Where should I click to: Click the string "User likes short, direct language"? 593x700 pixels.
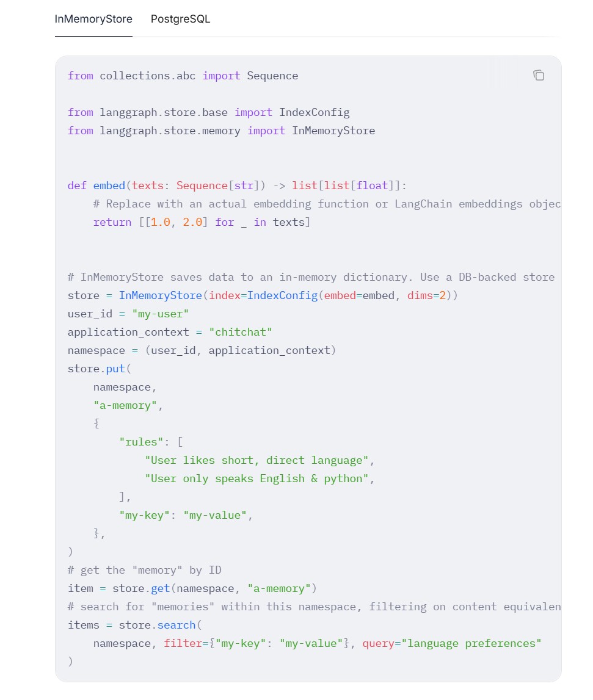[x=256, y=460]
